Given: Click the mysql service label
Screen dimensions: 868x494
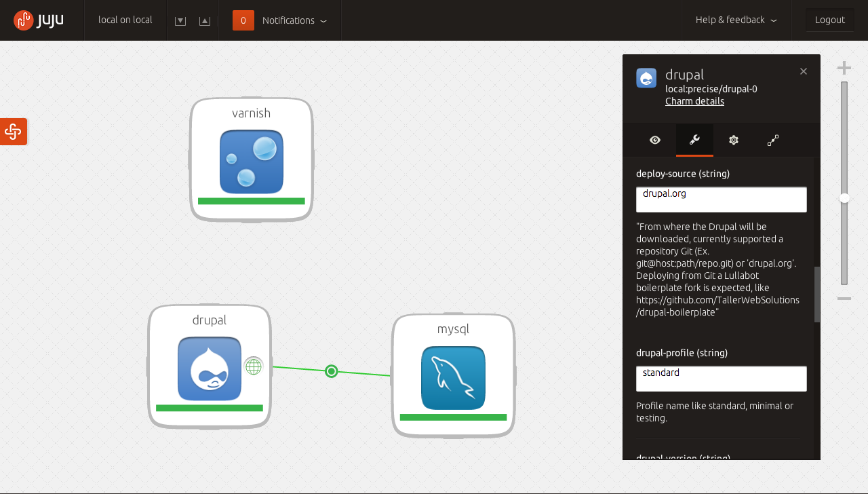Looking at the screenshot, I should tap(454, 330).
